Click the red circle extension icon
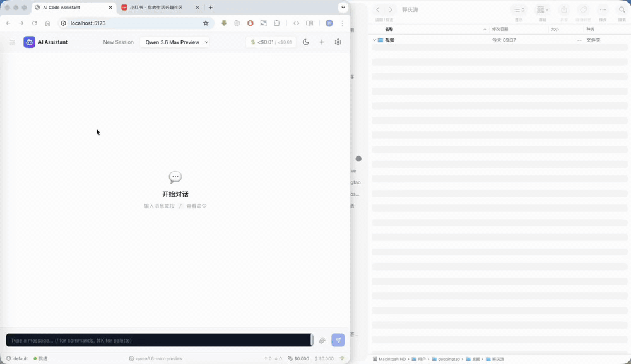The height and width of the screenshot is (364, 631). coord(251,23)
